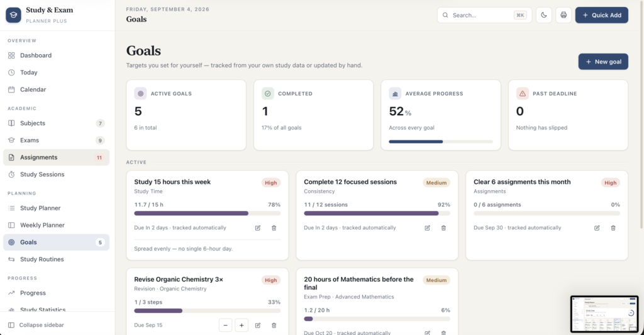The height and width of the screenshot is (335, 644).
Task: Click 'Spread evenly' note text
Action: (183, 249)
